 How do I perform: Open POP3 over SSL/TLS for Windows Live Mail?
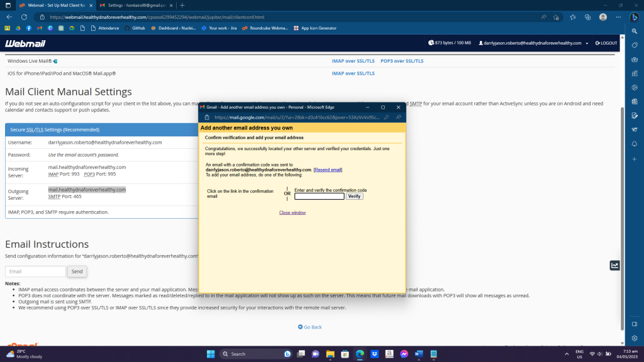coord(402,61)
